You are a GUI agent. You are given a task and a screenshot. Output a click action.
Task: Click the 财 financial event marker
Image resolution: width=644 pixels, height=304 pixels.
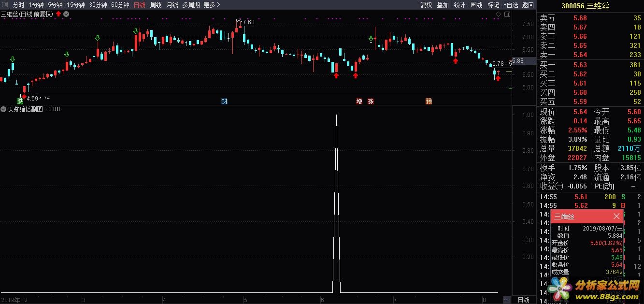click(x=224, y=101)
